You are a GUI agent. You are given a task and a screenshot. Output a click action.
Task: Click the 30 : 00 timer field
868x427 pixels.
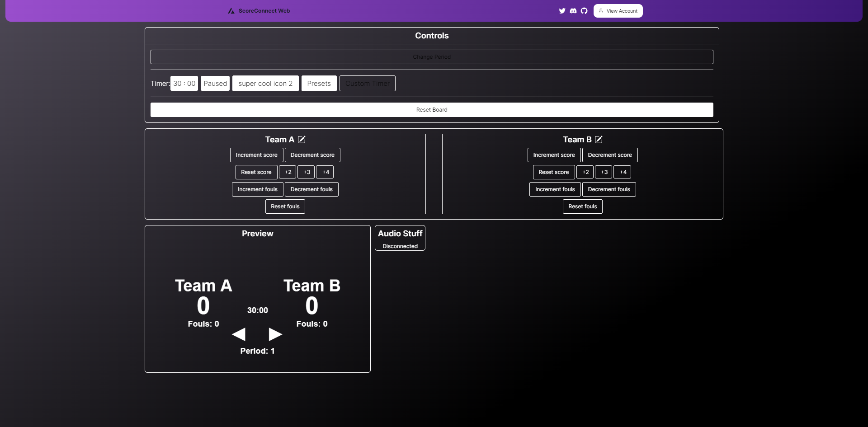[184, 84]
